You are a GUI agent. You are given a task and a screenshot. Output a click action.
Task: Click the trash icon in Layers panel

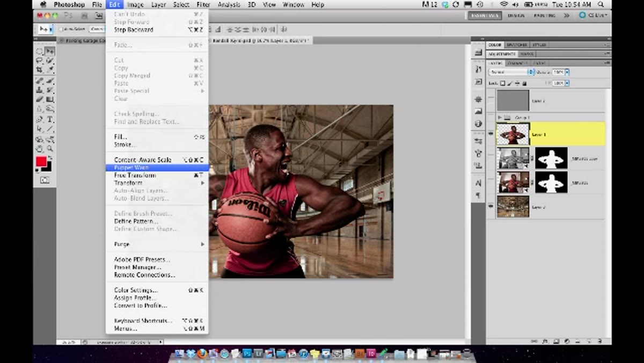click(600, 341)
